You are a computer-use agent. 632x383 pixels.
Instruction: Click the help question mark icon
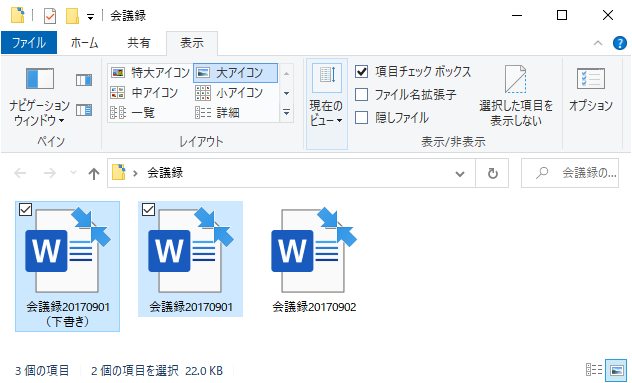pyautogui.click(x=620, y=43)
